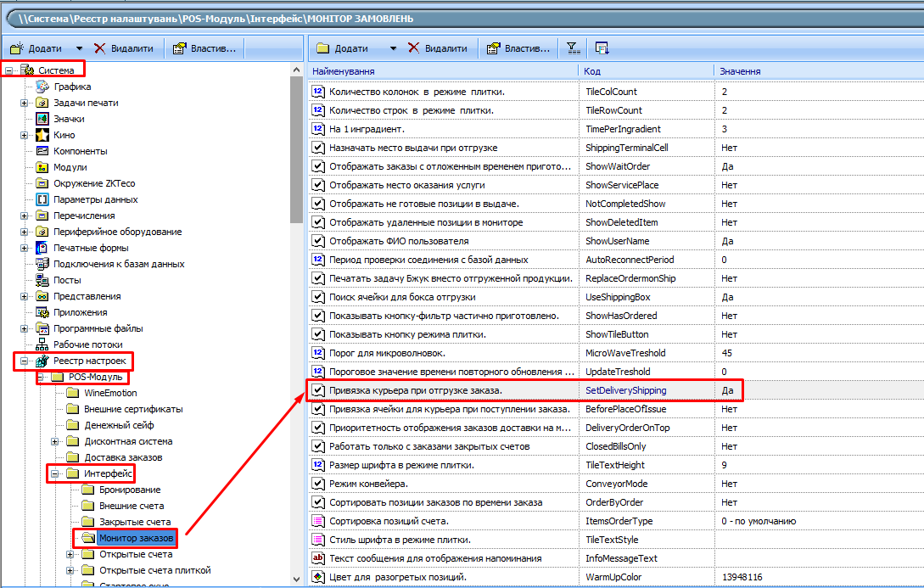This screenshot has height=588, width=924.
Task: Click the filter icon in right toolbar
Action: tap(573, 48)
